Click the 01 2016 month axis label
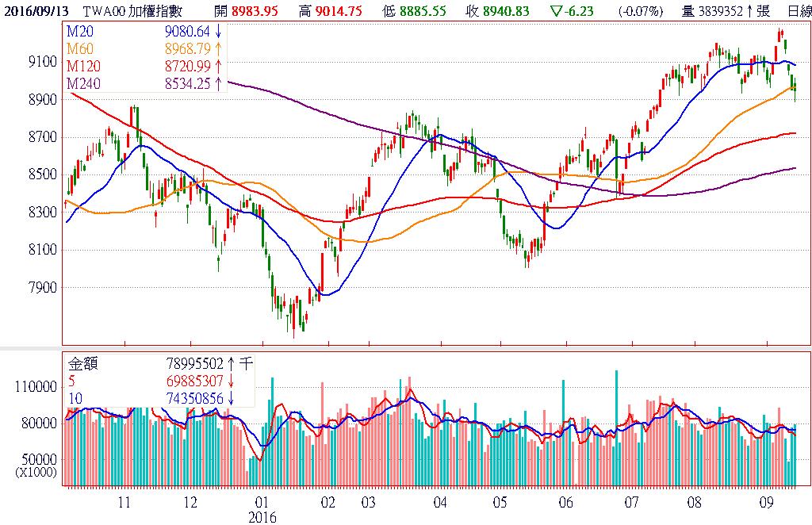The image size is (812, 525). click(262, 509)
